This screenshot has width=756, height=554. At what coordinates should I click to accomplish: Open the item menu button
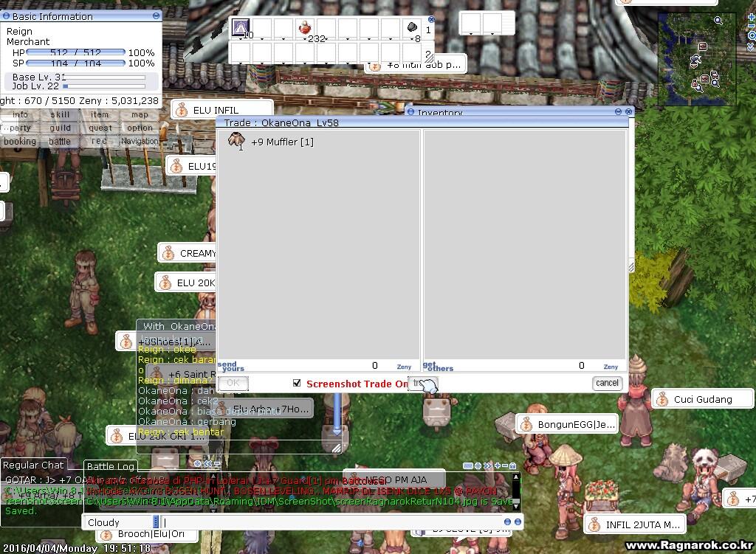pos(100,114)
